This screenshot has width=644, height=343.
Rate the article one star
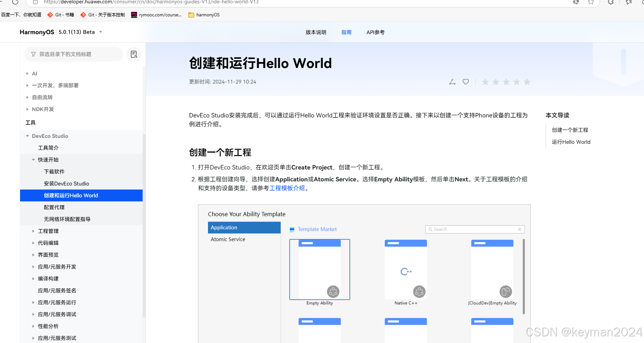(485, 82)
